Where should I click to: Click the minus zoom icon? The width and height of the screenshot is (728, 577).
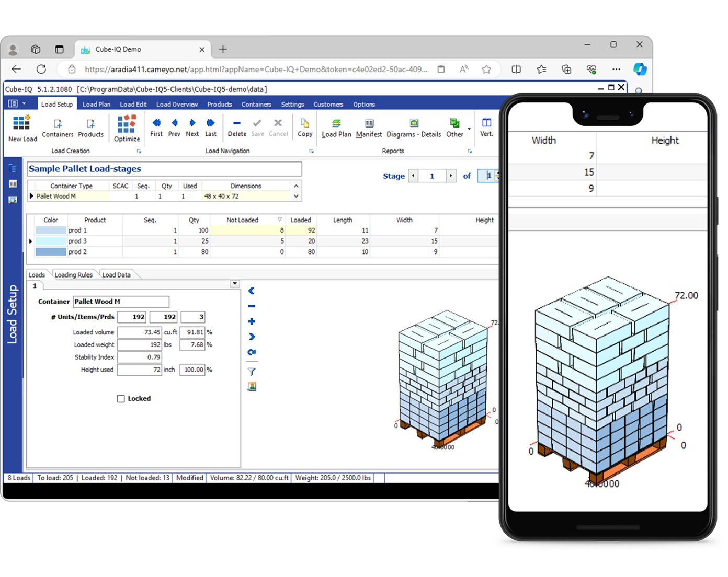[252, 306]
